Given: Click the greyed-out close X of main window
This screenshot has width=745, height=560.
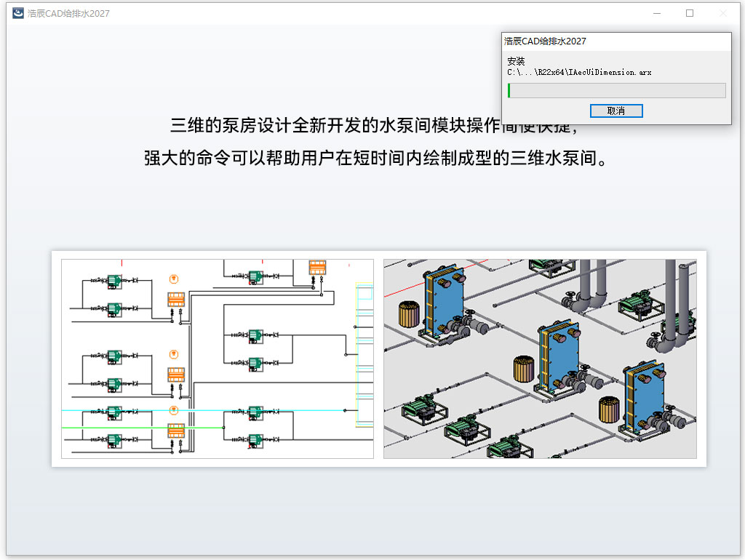Looking at the screenshot, I should click(722, 13).
